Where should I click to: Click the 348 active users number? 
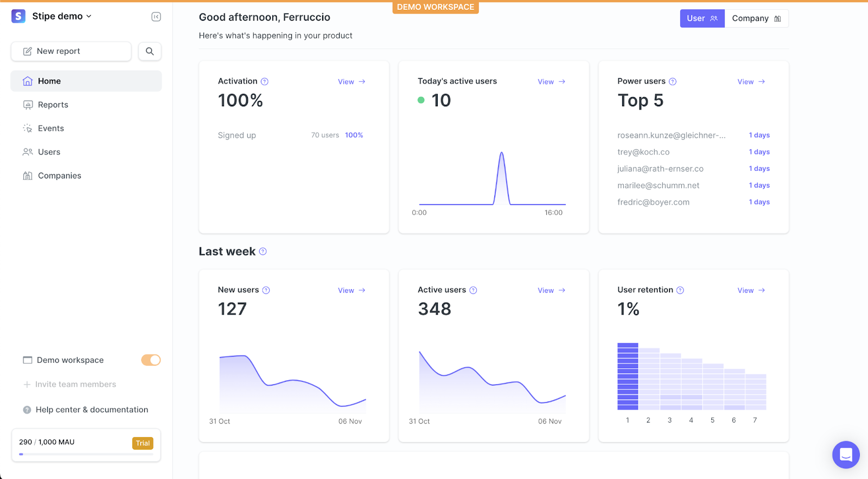click(435, 309)
